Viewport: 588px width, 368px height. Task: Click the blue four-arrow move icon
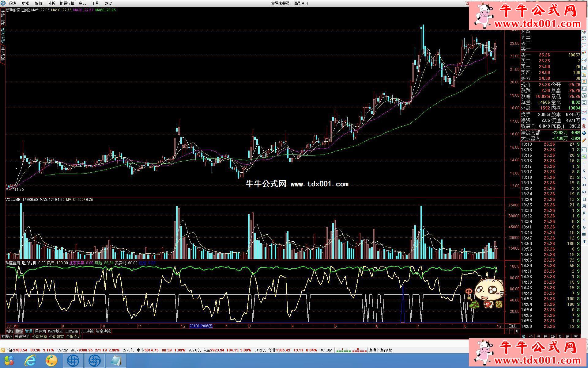tap(584, 133)
